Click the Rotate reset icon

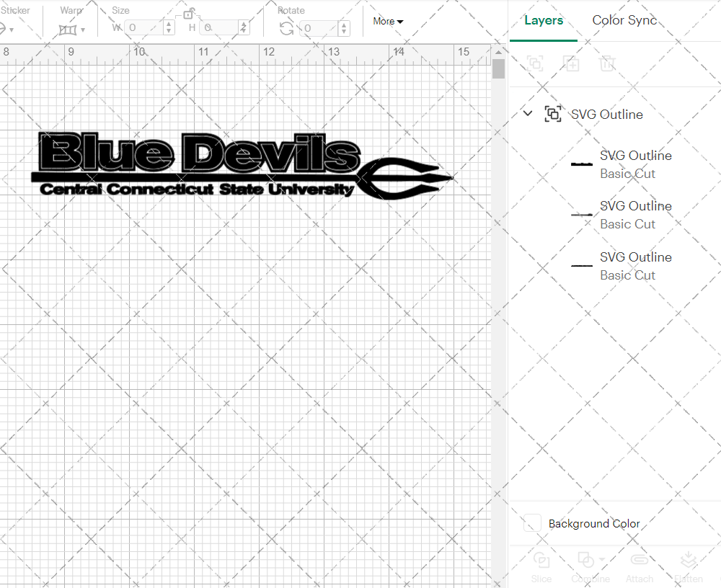point(286,29)
